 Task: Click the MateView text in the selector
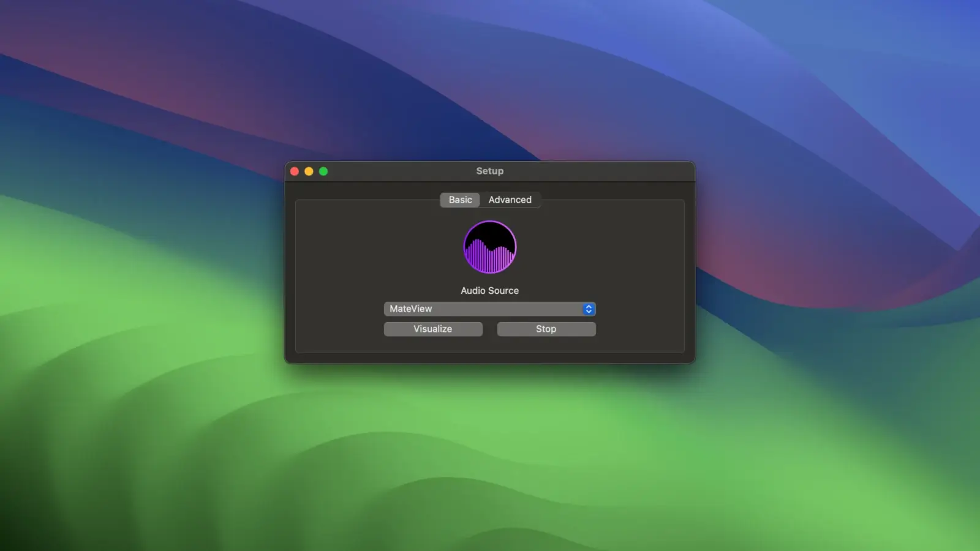[411, 309]
